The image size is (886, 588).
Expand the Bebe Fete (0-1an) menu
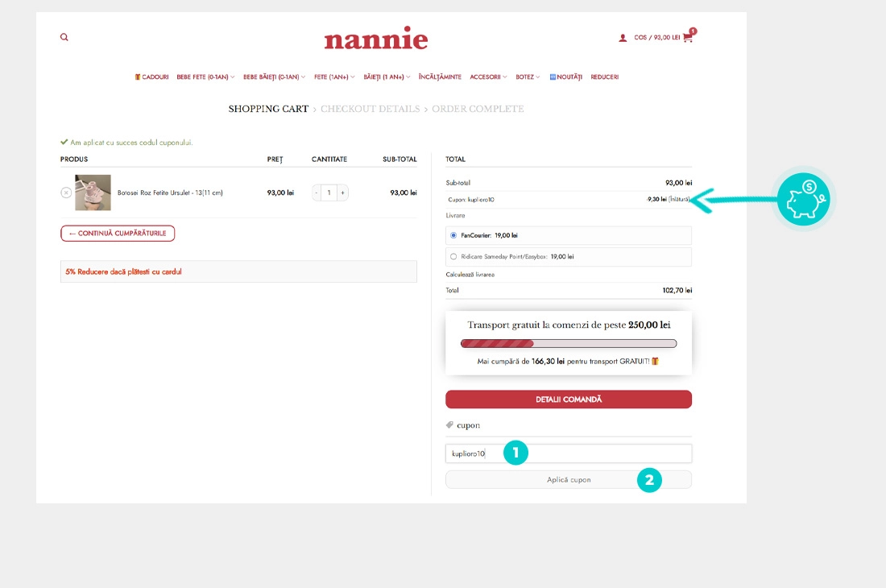pyautogui.click(x=205, y=77)
